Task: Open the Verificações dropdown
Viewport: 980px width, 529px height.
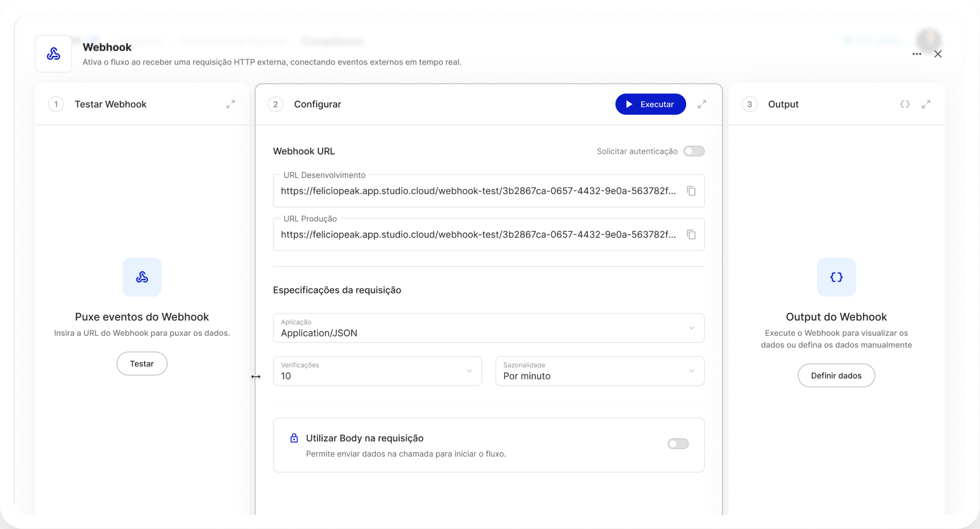Action: [x=377, y=371]
